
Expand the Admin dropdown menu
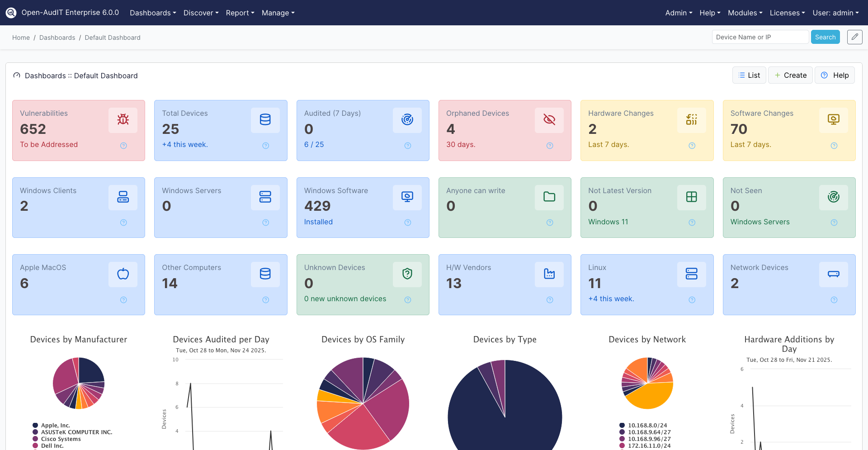(678, 13)
